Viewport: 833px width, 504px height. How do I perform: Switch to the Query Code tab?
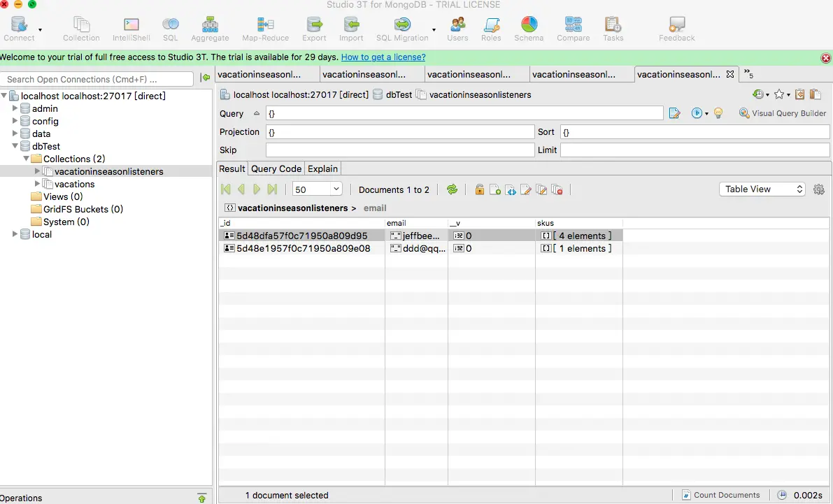(276, 169)
